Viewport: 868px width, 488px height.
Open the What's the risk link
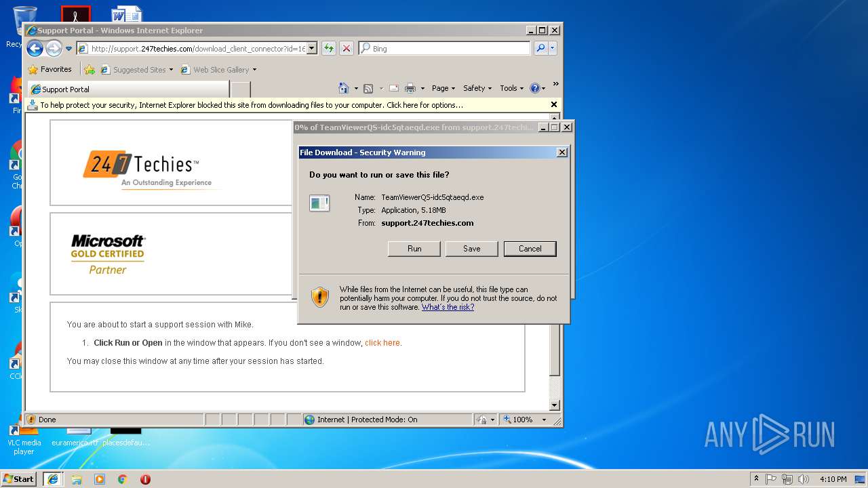[x=448, y=307]
